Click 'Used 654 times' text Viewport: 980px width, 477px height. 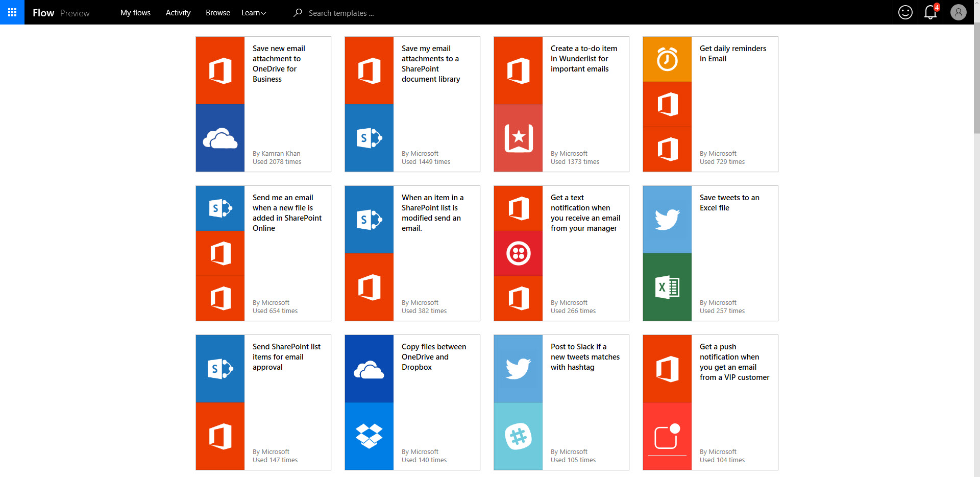(x=275, y=311)
